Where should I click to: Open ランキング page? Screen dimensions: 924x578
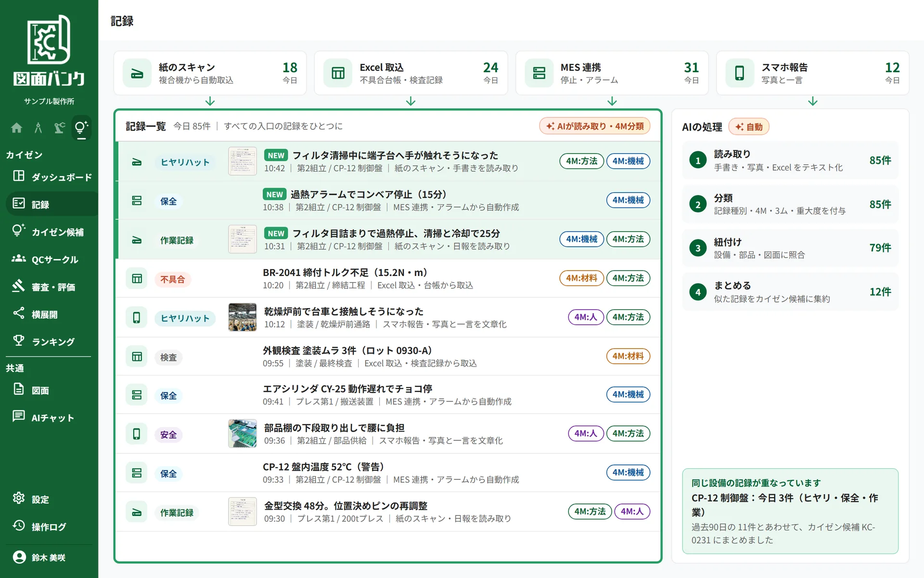51,342
